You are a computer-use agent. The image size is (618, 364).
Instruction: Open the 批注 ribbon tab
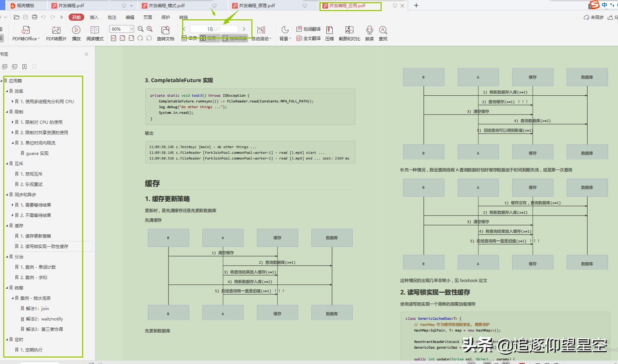click(x=112, y=17)
